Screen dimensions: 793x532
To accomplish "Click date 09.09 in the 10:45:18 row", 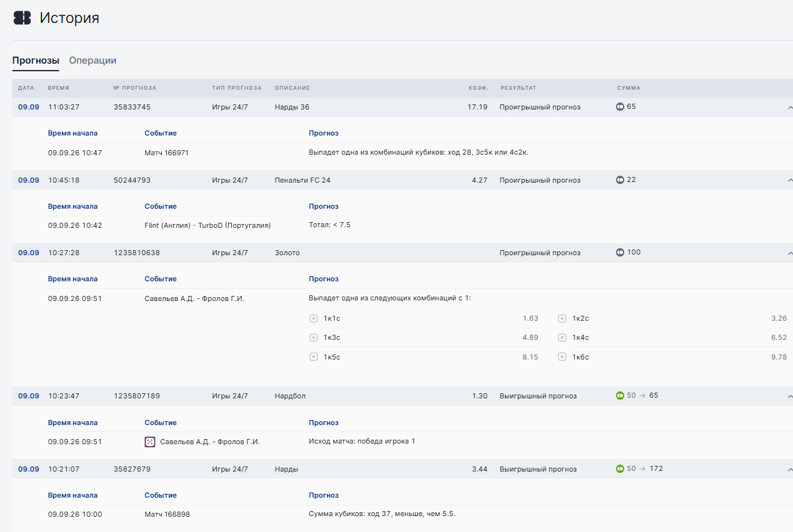I will [x=29, y=180].
